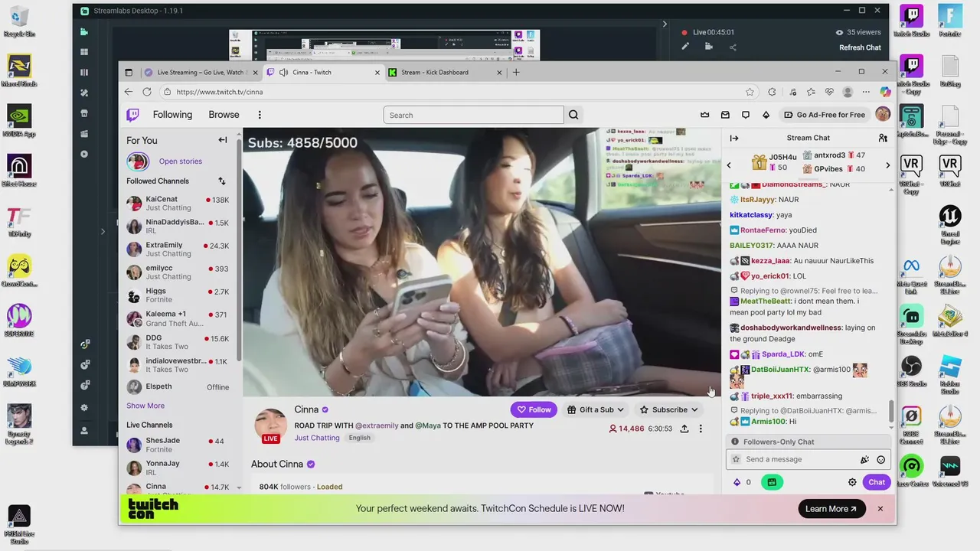
Task: Click the Streamlabs edit pencil icon
Action: coord(685,47)
